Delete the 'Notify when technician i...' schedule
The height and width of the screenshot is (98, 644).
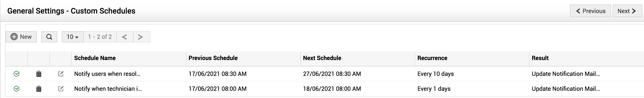39,89
